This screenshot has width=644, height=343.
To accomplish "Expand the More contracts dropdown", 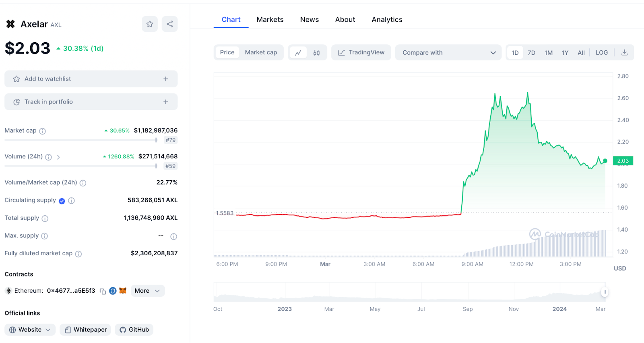I will click(x=147, y=291).
